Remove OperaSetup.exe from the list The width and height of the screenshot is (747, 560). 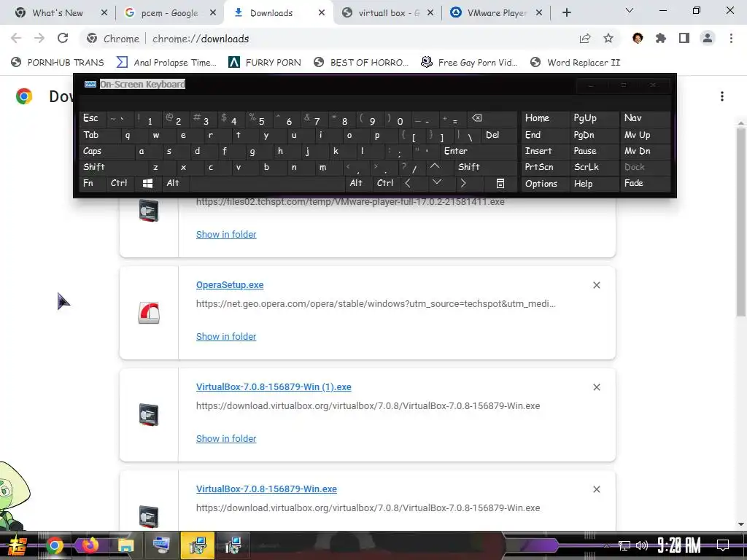click(597, 285)
